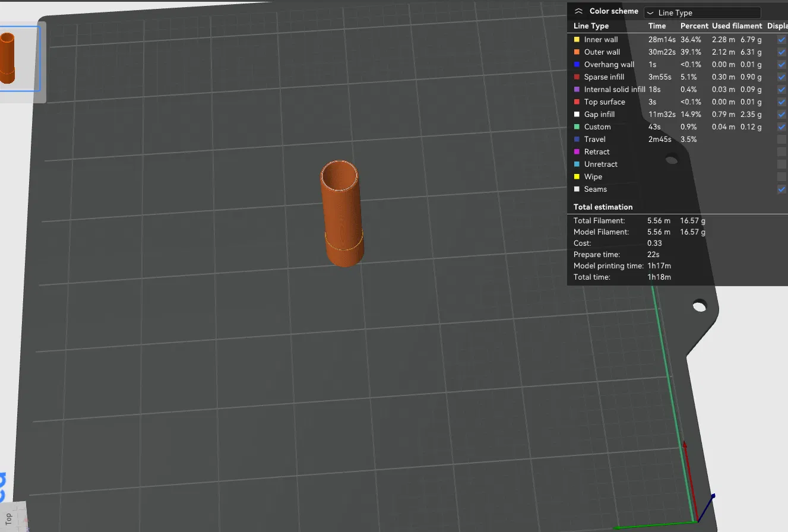Open the Line Type color scheme dropdown
The height and width of the screenshot is (532, 788).
tap(702, 12)
